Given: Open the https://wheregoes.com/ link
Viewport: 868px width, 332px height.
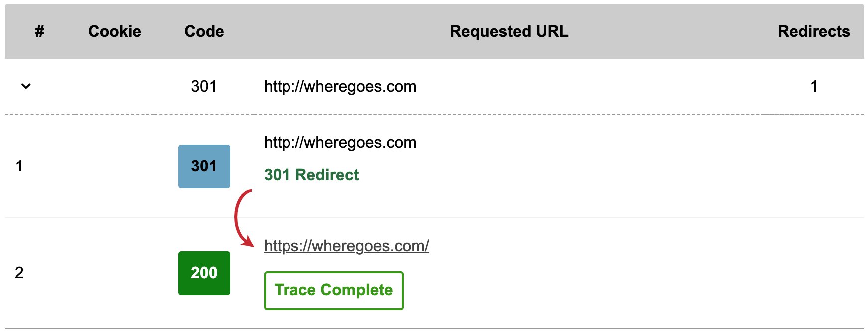Looking at the screenshot, I should (x=346, y=246).
